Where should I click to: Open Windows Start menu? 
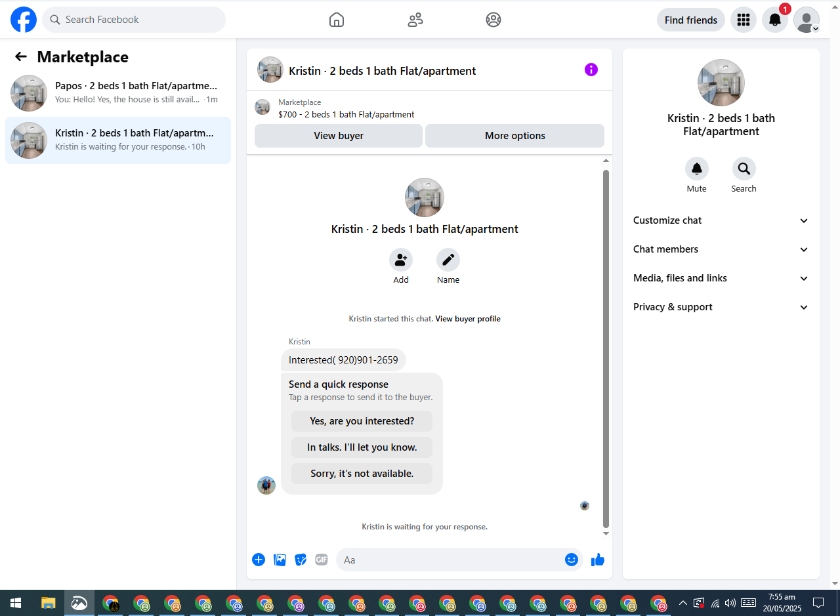(16, 603)
